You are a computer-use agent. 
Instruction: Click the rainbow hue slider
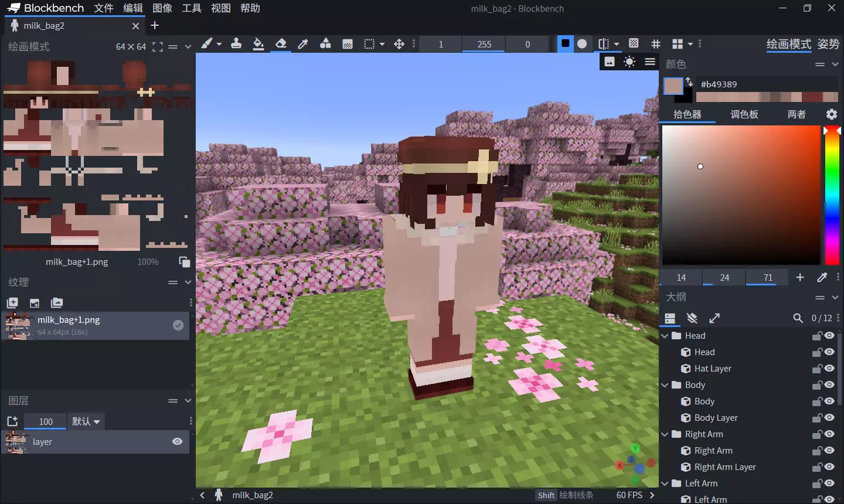(832, 196)
